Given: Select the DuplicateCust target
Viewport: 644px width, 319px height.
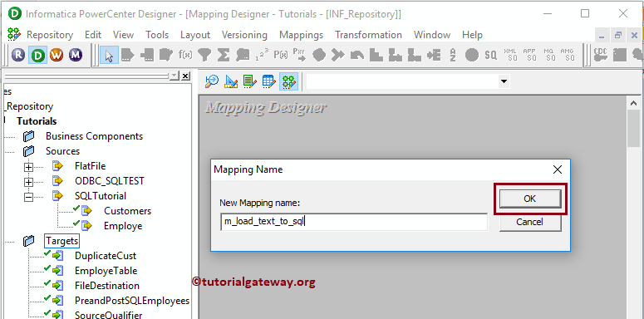Looking at the screenshot, I should 106,256.
